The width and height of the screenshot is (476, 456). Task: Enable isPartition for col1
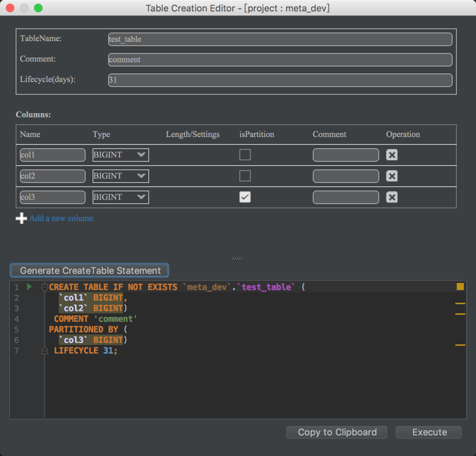click(x=245, y=155)
